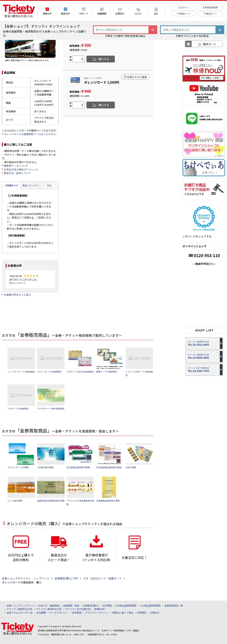Click the SECURITY ACTION badge
The image size is (227, 644).
pyautogui.click(x=204, y=218)
